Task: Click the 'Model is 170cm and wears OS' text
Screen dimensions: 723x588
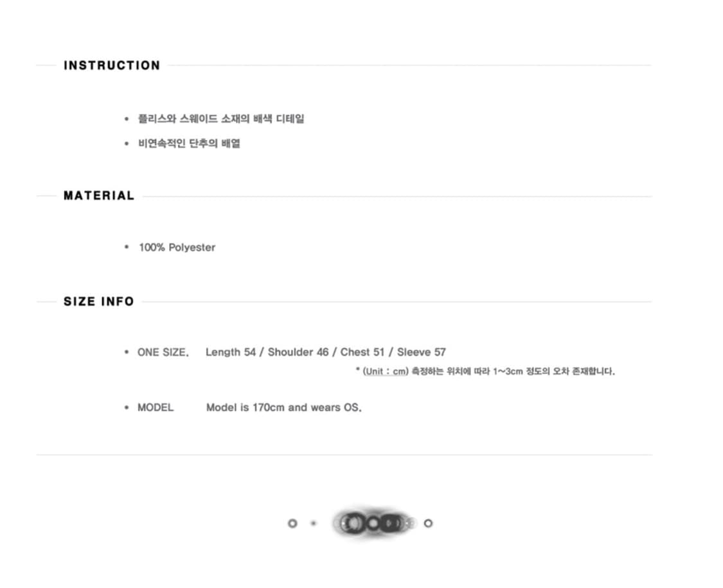Action: coord(283,407)
